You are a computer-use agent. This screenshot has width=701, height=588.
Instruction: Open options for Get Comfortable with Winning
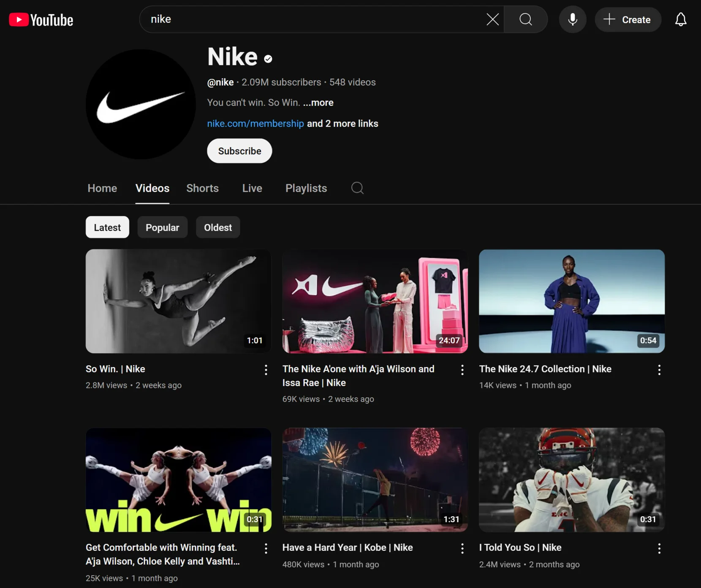pyautogui.click(x=266, y=548)
